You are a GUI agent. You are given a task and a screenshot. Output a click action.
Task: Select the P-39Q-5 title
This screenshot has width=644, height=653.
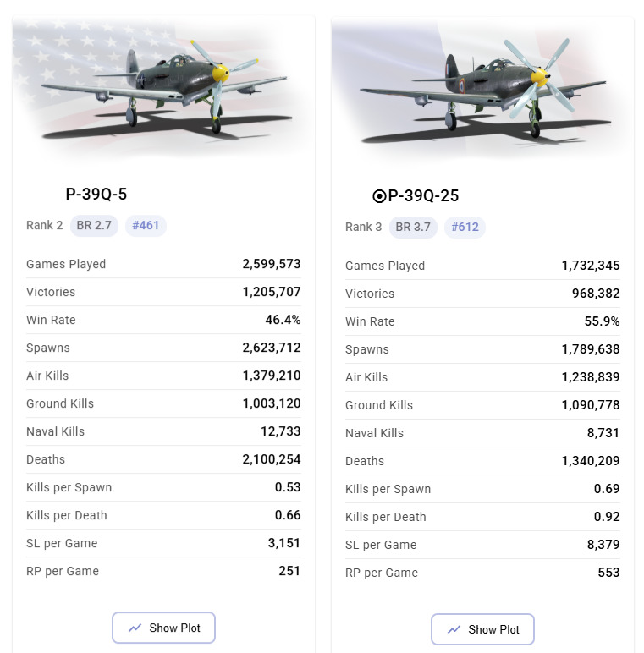click(x=96, y=195)
